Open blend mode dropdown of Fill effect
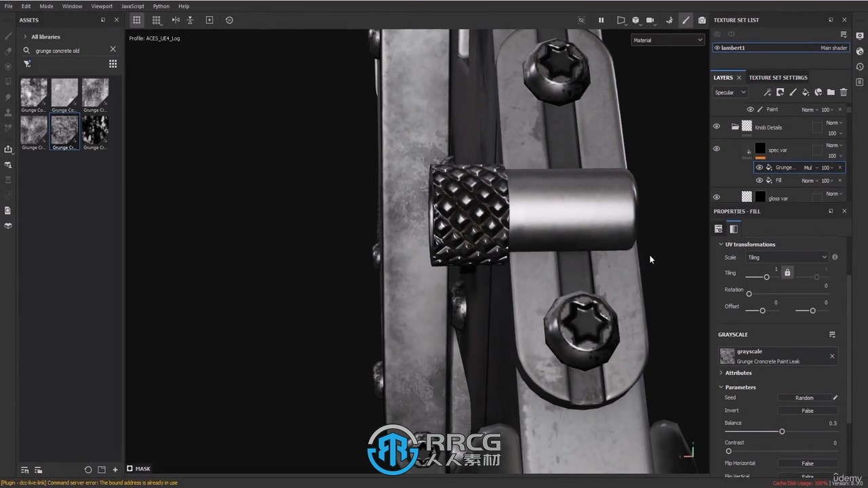 810,181
